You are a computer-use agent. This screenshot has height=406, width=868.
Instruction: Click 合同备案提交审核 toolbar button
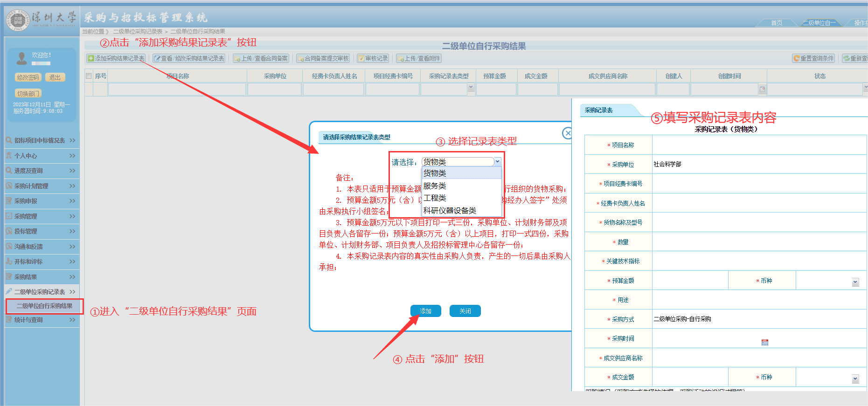point(323,58)
